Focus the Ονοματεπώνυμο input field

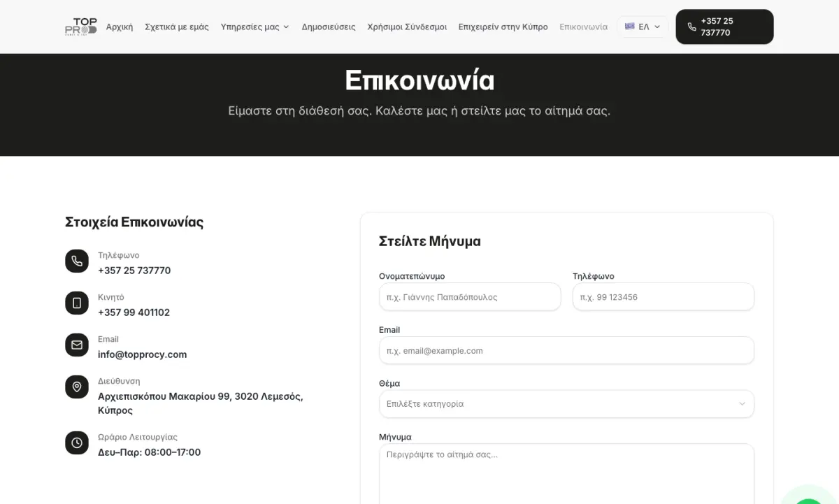pos(470,296)
